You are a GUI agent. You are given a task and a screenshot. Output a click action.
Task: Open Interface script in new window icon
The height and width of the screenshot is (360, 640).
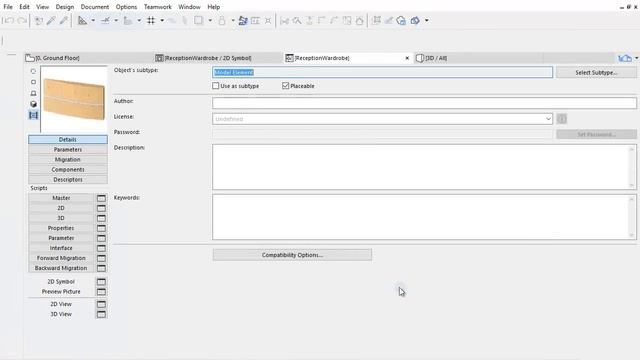(x=101, y=248)
